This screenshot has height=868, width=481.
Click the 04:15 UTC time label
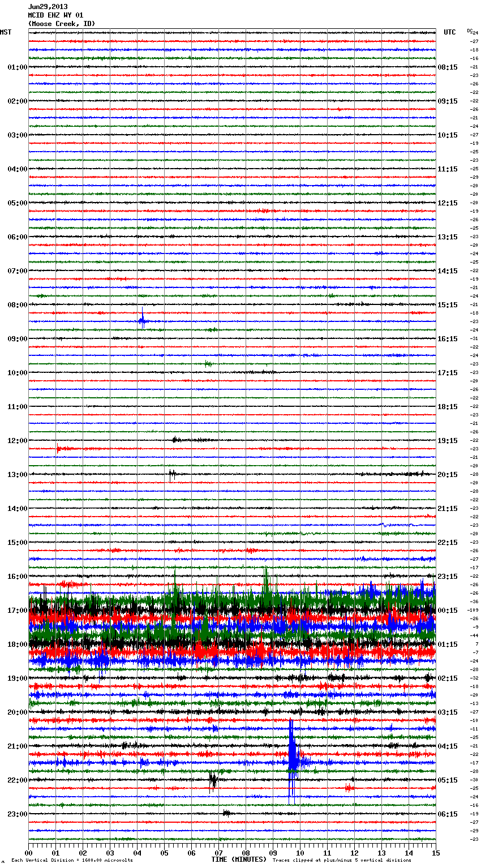tap(448, 746)
